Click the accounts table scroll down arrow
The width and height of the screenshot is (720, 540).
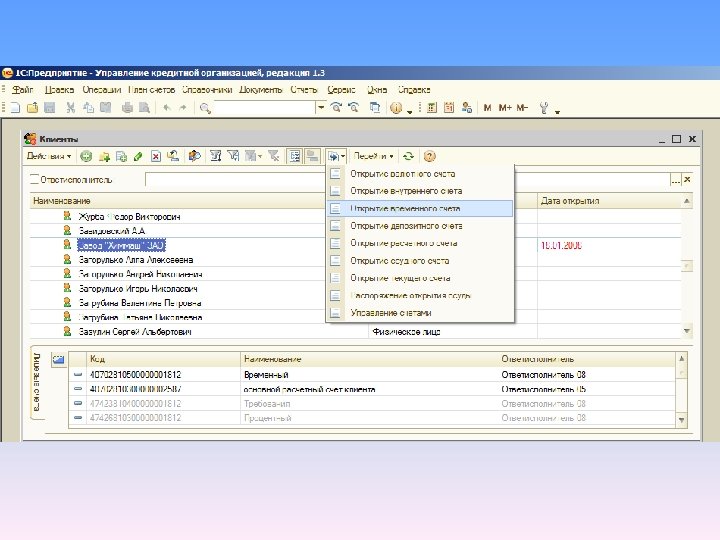pos(681,420)
